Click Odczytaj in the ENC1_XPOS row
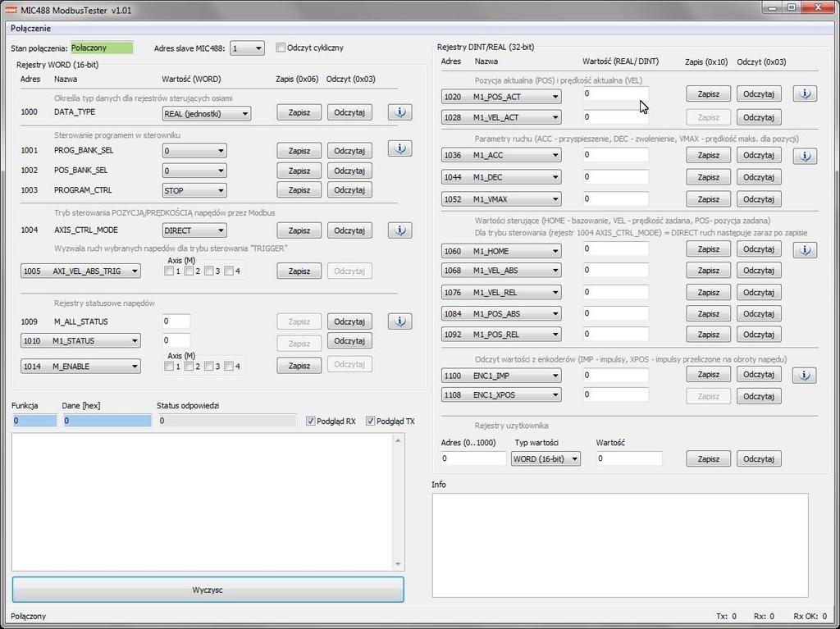Image resolution: width=840 pixels, height=629 pixels. [759, 396]
